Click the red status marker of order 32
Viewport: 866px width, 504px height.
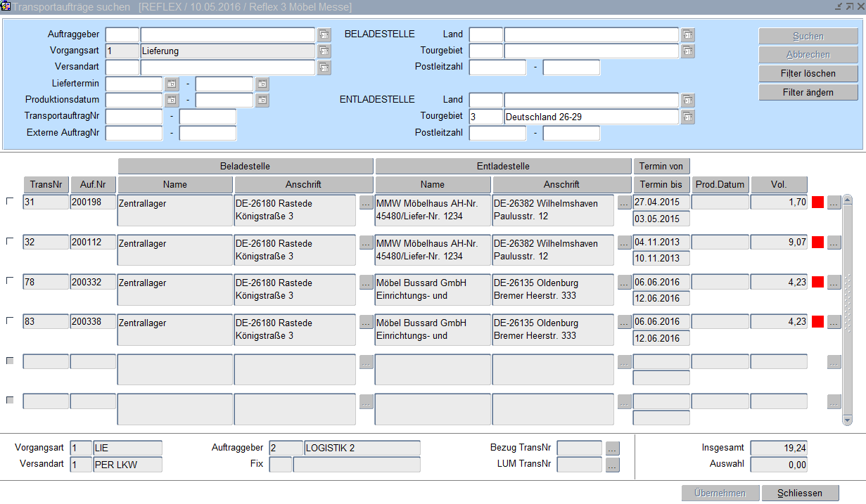[x=817, y=243]
